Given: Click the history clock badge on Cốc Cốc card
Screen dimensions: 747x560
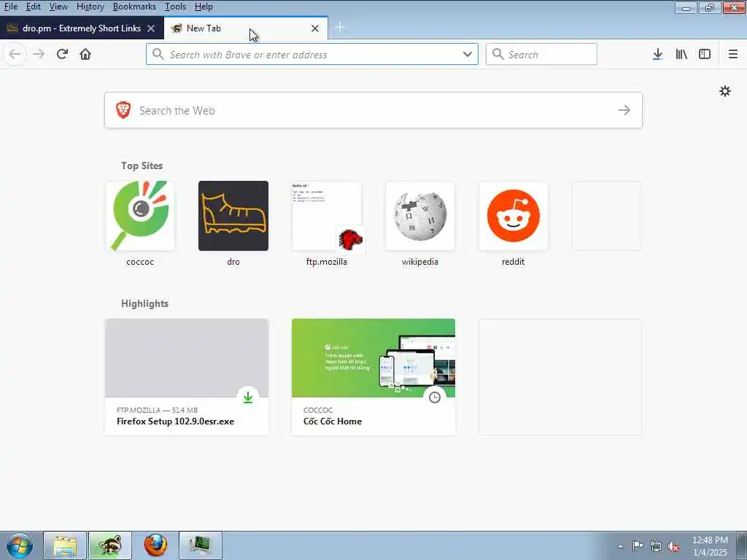Looking at the screenshot, I should 435,397.
